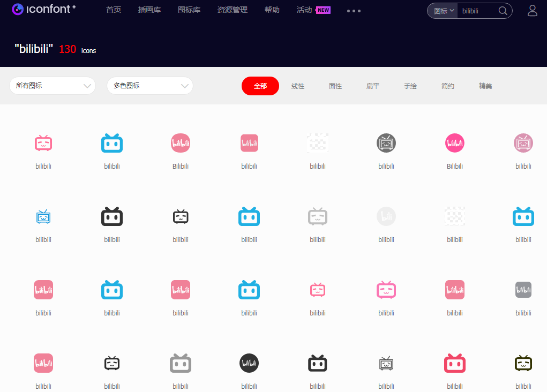This screenshot has height=392, width=547.
Task: Switch to the 简约 style filter
Action: (447, 86)
